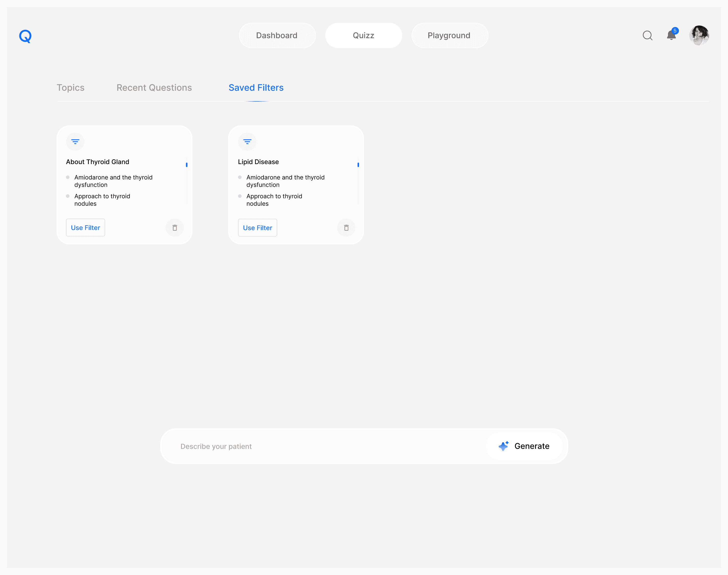Screen dimensions: 728x575
Task: Select the Saved Filters tab
Action: click(256, 87)
